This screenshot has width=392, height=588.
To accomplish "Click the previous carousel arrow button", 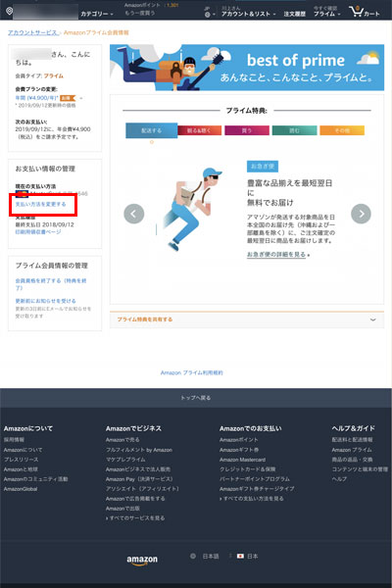I will [134, 214].
